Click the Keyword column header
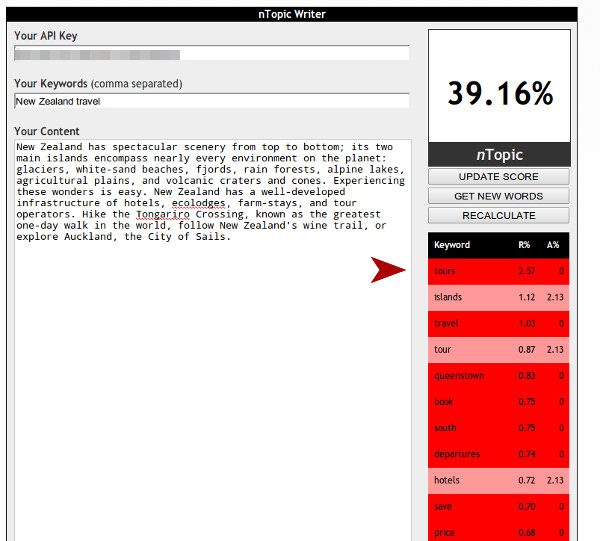Viewport: 600px width, 541px height. tap(452, 245)
